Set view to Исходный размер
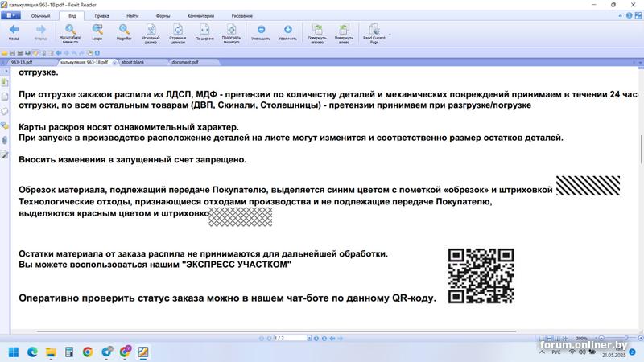644x362 pixels. pyautogui.click(x=151, y=33)
